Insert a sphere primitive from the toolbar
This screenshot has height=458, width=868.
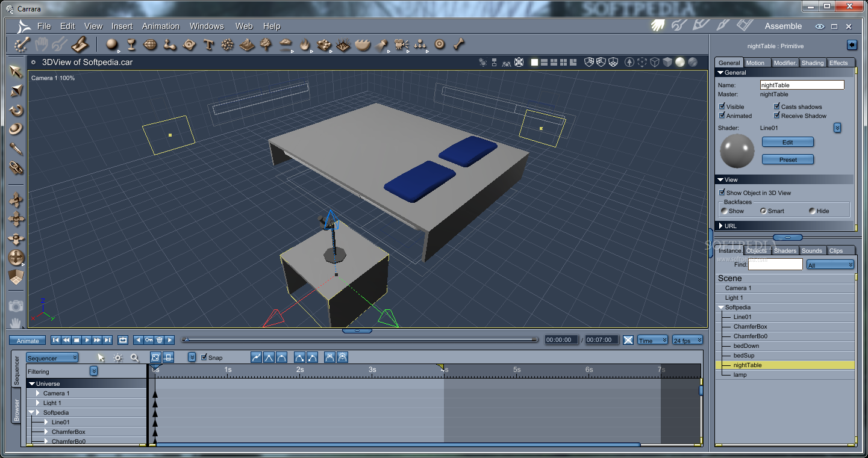coord(111,44)
